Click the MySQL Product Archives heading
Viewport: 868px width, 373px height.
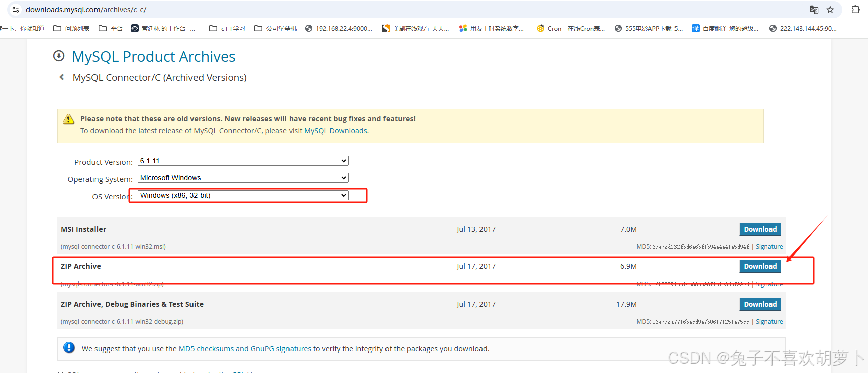[153, 57]
